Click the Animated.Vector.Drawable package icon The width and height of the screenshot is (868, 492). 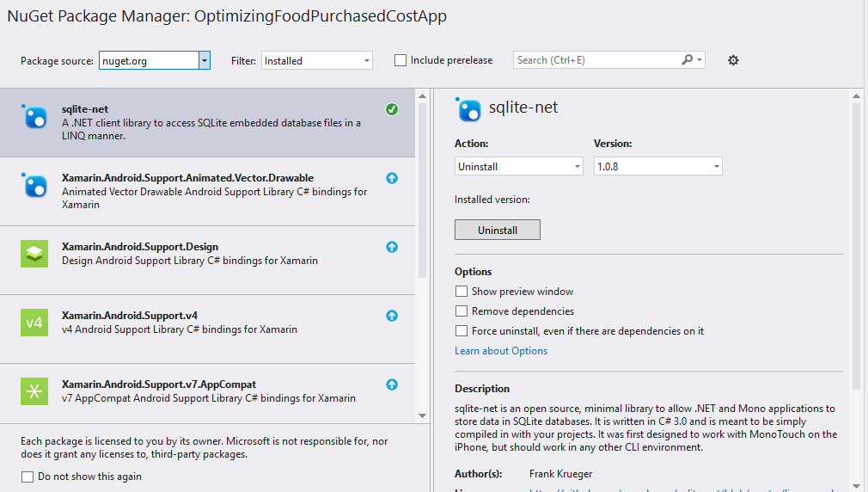tap(34, 185)
